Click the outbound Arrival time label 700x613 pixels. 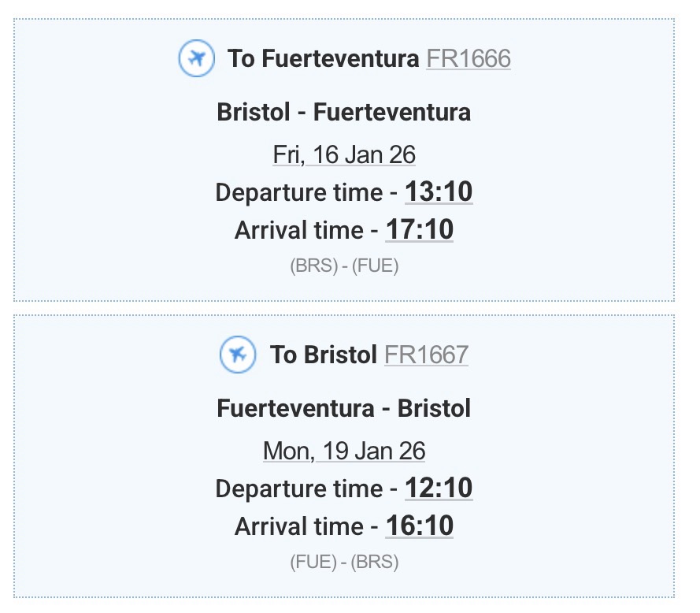coord(299,230)
